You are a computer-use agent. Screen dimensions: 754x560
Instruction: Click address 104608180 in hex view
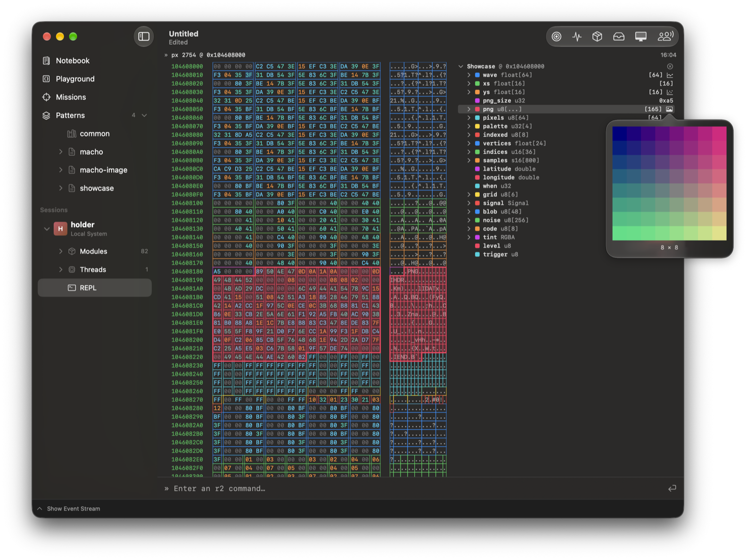coord(187,272)
